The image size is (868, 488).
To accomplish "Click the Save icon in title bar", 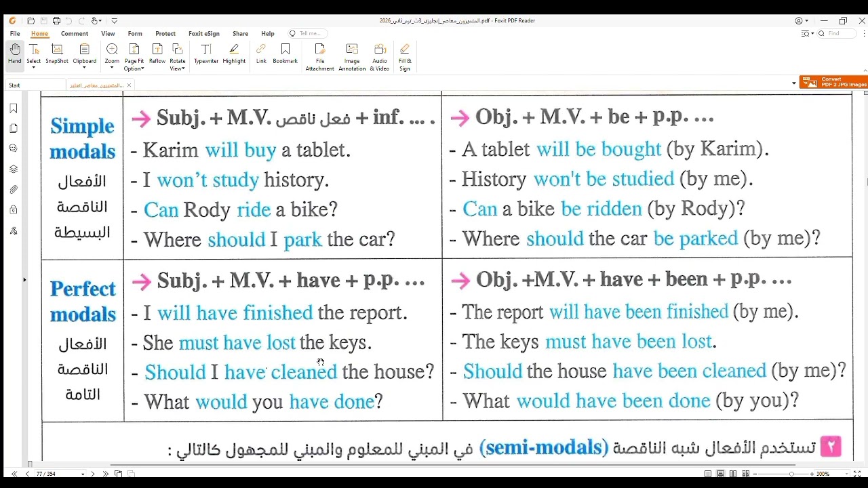I will click(x=44, y=21).
